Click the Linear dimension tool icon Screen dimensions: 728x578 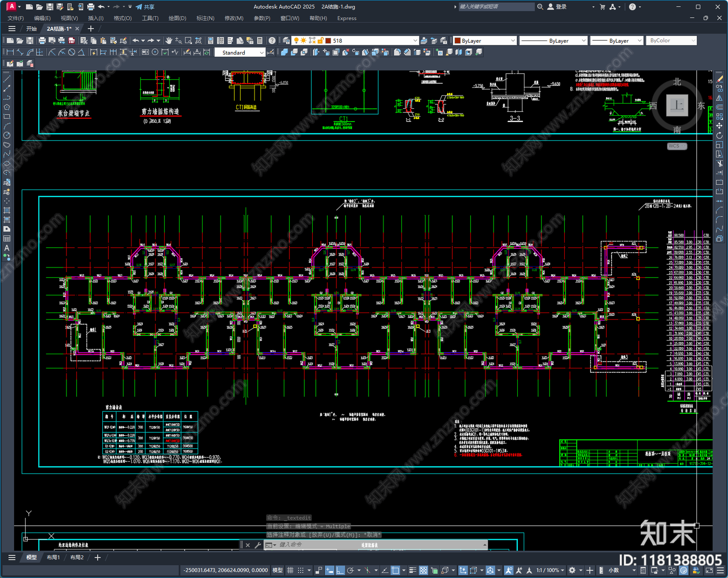[10, 52]
